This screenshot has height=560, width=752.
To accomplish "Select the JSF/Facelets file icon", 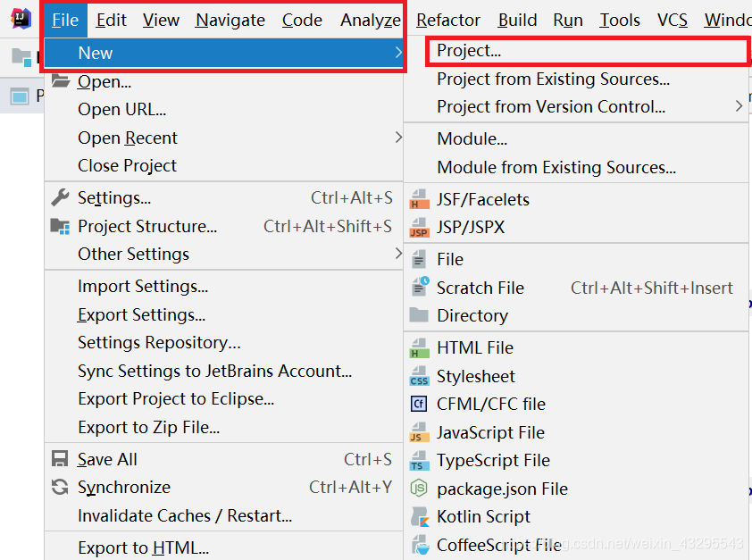I will (419, 199).
